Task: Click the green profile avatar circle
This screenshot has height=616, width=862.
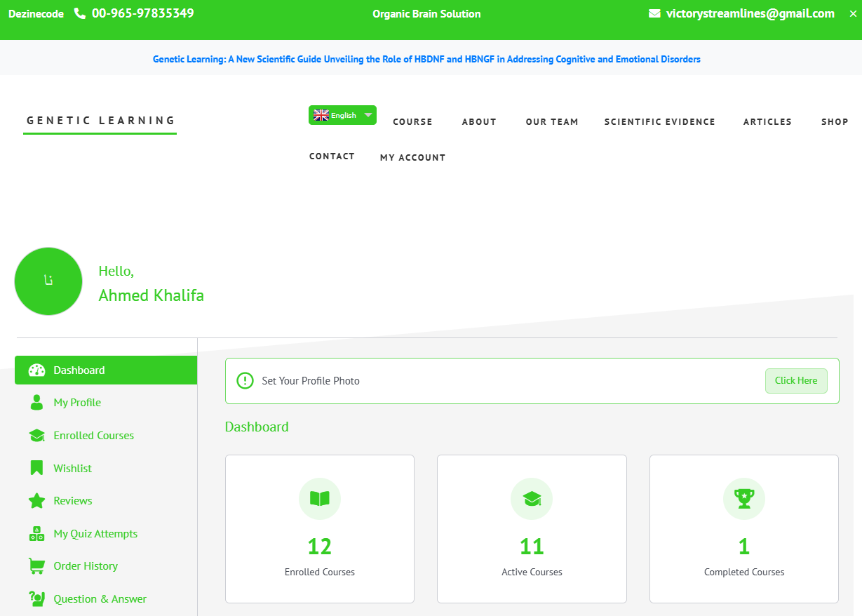Action: pyautogui.click(x=48, y=281)
